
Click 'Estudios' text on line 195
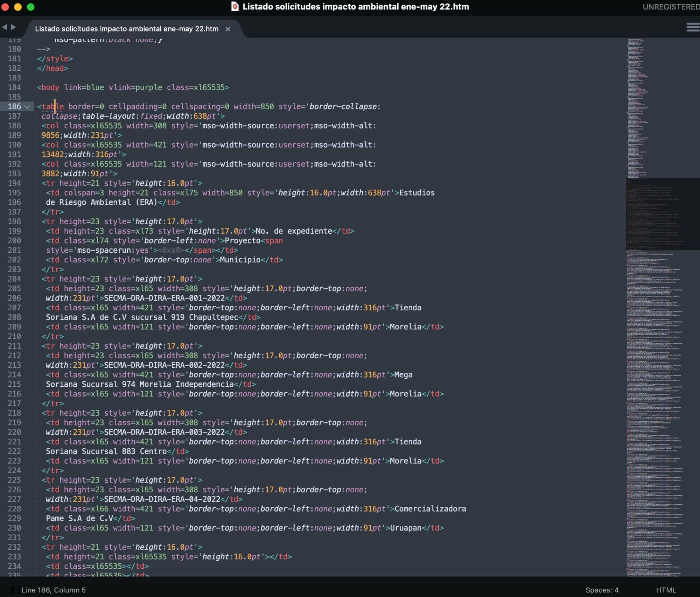417,193
